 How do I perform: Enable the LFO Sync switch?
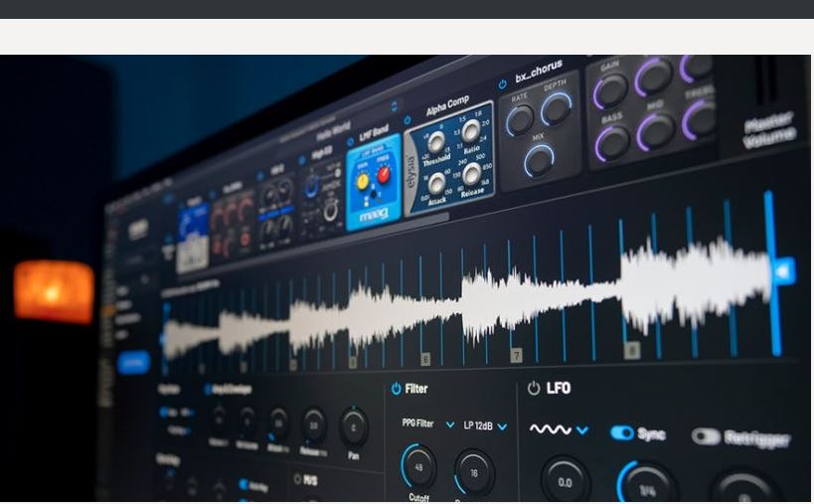621,432
